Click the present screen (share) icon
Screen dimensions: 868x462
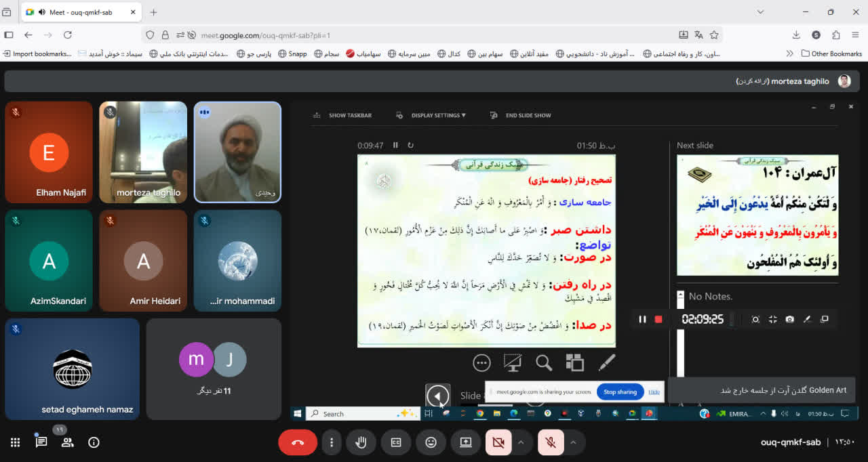point(466,442)
